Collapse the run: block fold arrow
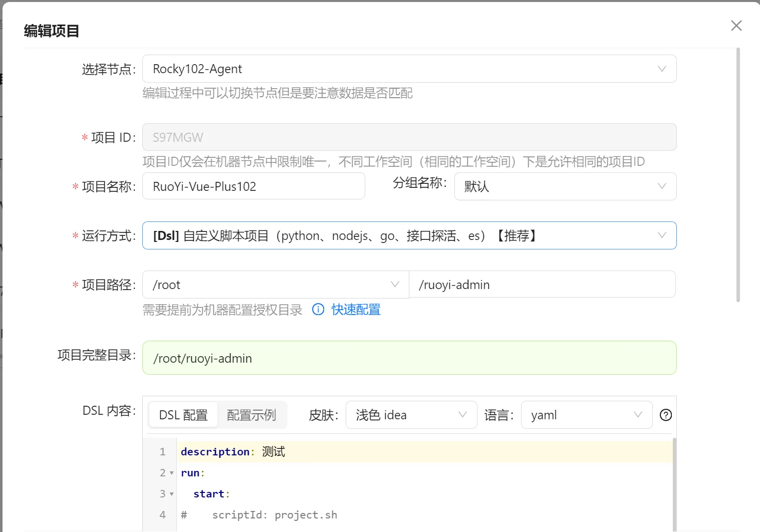Viewport: 760px width, 532px height. click(x=171, y=473)
